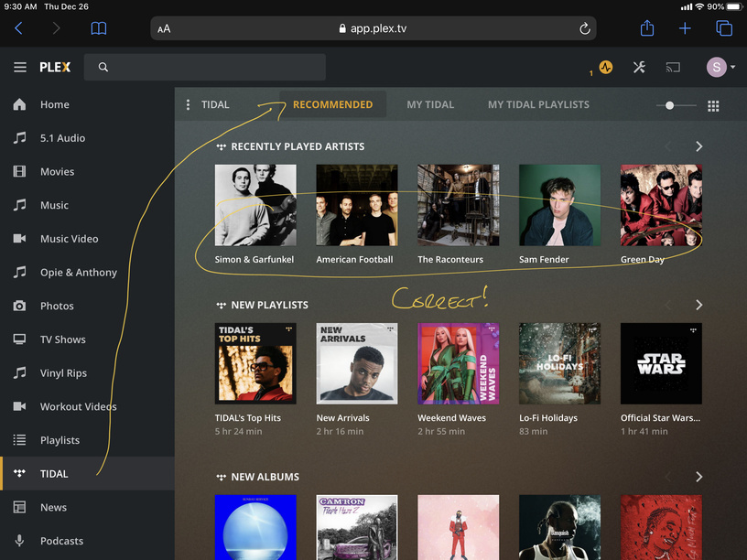This screenshot has width=747, height=560.
Task: Open the Opie & Anthony library
Action: (x=87, y=273)
